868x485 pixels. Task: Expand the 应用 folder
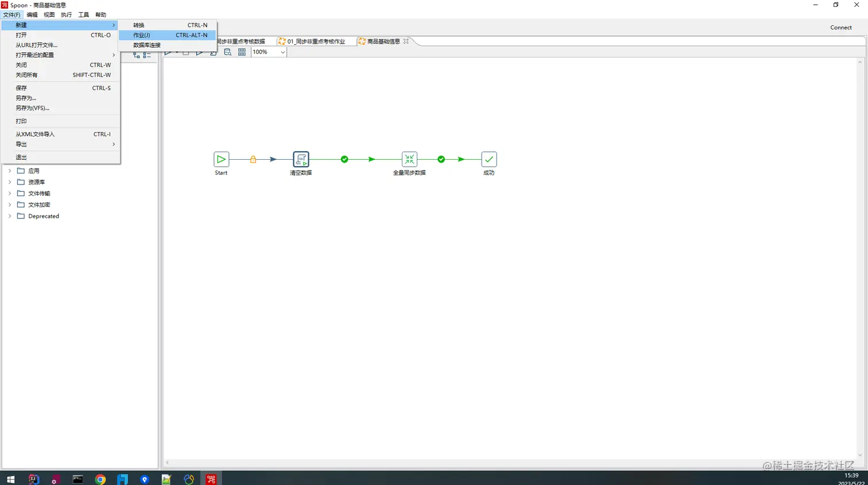coord(10,171)
